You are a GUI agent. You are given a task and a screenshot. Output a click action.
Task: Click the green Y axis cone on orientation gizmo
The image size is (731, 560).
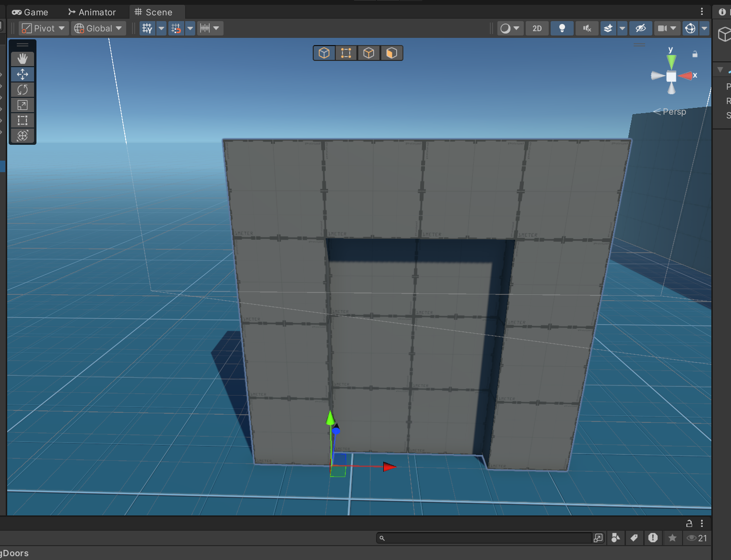[672, 61]
